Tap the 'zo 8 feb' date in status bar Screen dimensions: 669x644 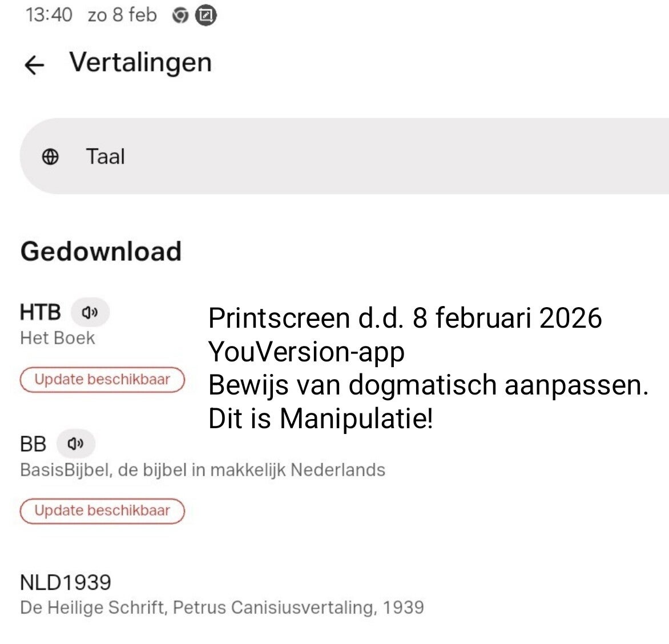click(x=122, y=15)
